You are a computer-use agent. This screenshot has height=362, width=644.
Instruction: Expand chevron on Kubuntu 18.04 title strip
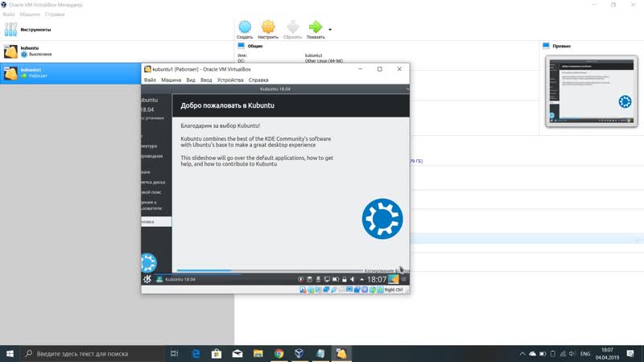[x=407, y=88]
